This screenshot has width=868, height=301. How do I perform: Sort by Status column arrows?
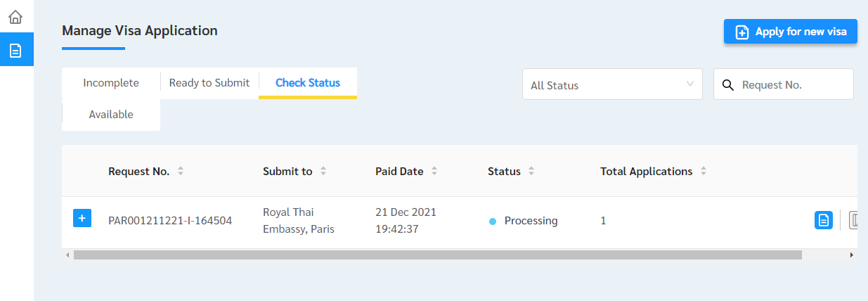coord(531,171)
